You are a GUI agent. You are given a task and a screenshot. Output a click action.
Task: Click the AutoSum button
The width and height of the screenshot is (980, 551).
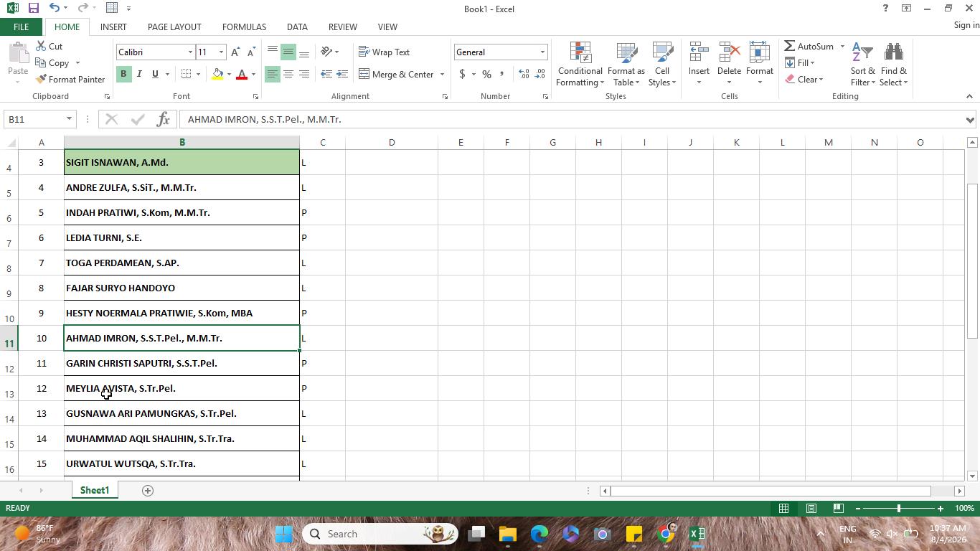(x=809, y=46)
